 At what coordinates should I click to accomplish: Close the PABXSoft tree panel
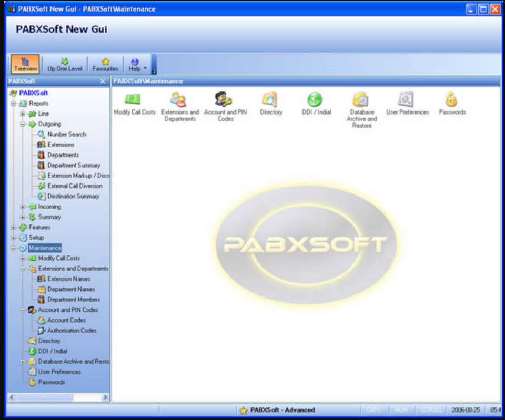pyautogui.click(x=103, y=81)
